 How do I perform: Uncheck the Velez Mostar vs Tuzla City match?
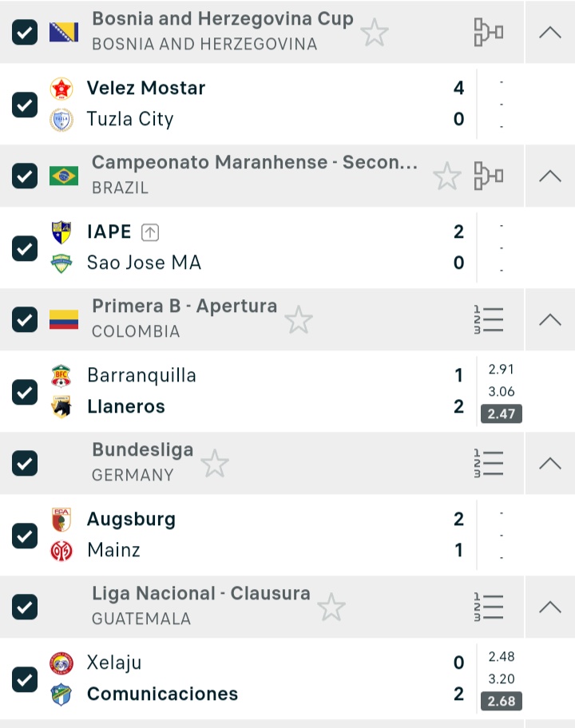25,105
